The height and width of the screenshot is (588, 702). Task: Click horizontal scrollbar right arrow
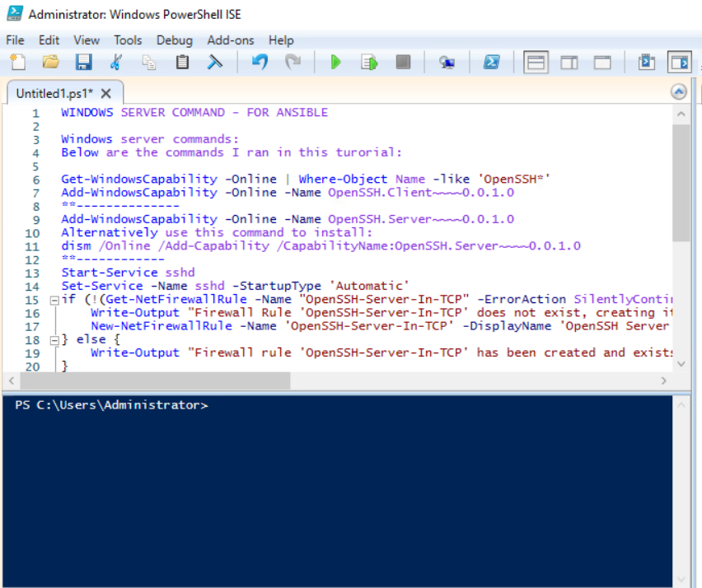pyautogui.click(x=663, y=380)
